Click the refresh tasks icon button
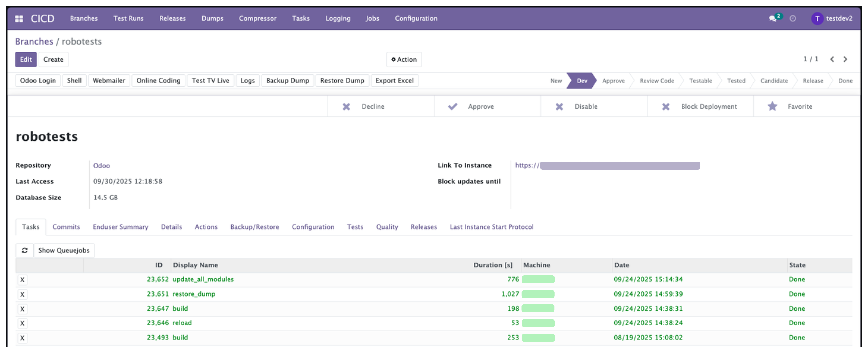The image size is (868, 353). tap(25, 250)
